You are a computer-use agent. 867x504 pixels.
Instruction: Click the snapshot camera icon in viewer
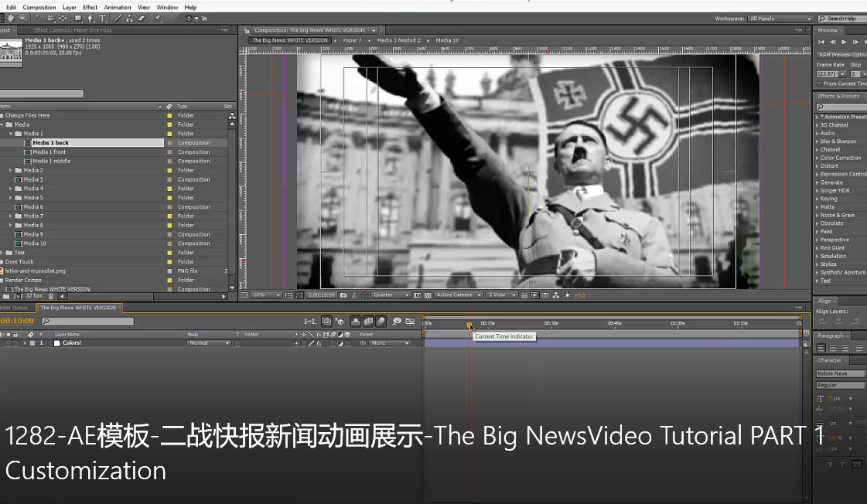click(343, 295)
